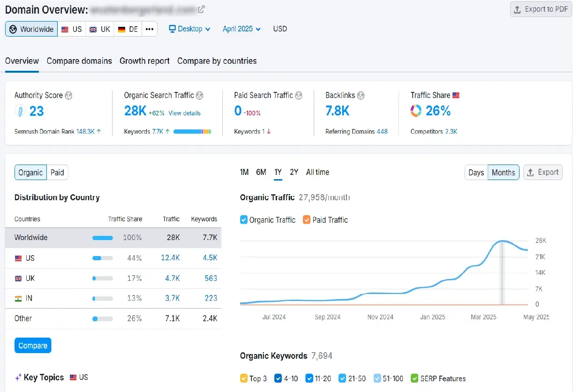
Task: Open the three-dots more countries menu
Action: tap(150, 29)
